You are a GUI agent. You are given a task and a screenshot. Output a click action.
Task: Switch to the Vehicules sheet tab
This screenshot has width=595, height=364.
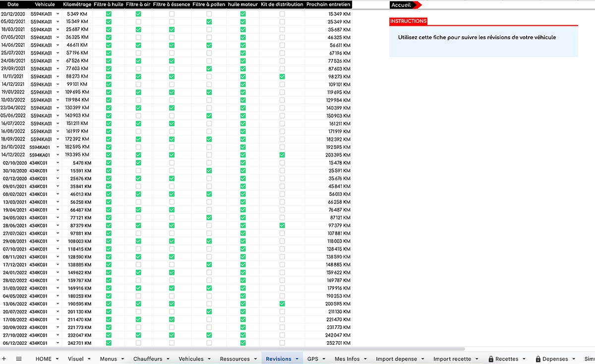(191, 359)
